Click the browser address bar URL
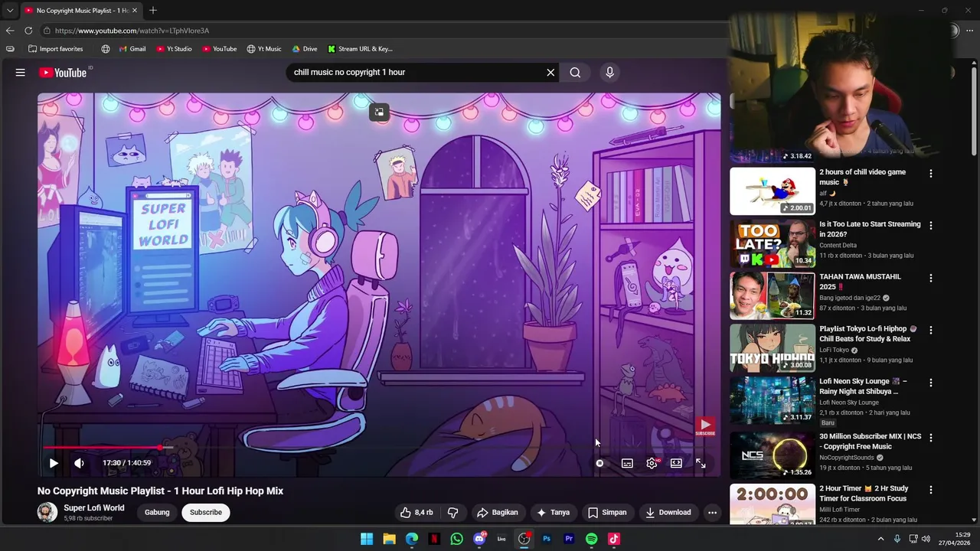 coord(132,31)
